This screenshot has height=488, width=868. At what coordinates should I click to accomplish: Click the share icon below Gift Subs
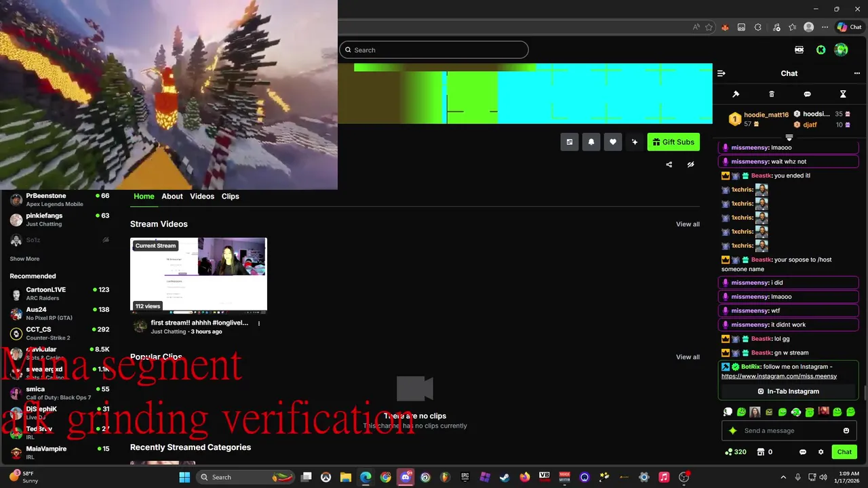tap(669, 164)
